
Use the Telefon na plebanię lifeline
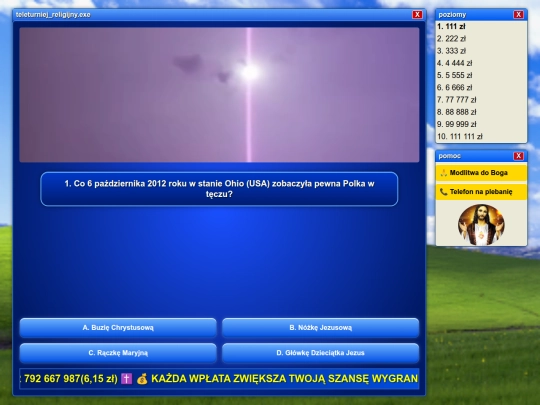(481, 192)
